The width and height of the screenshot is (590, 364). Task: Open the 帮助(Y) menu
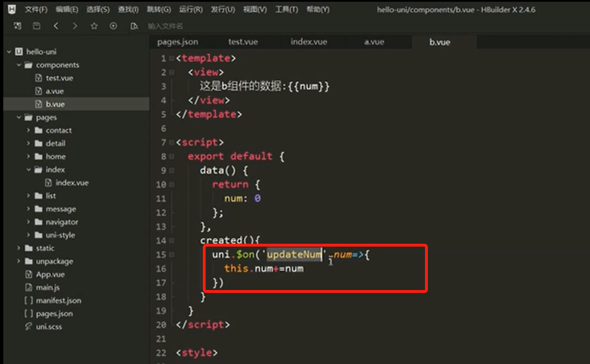[318, 9]
